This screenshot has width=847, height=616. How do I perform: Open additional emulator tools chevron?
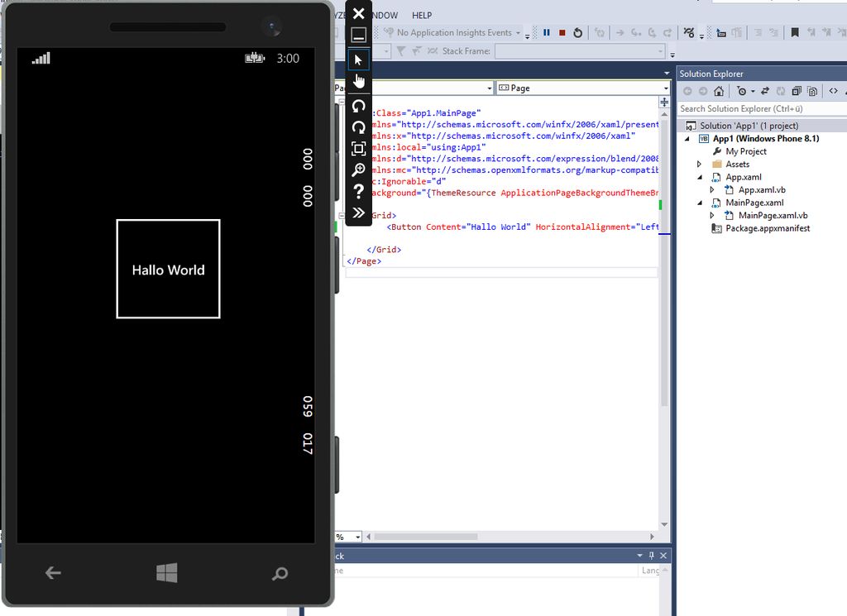tap(358, 212)
